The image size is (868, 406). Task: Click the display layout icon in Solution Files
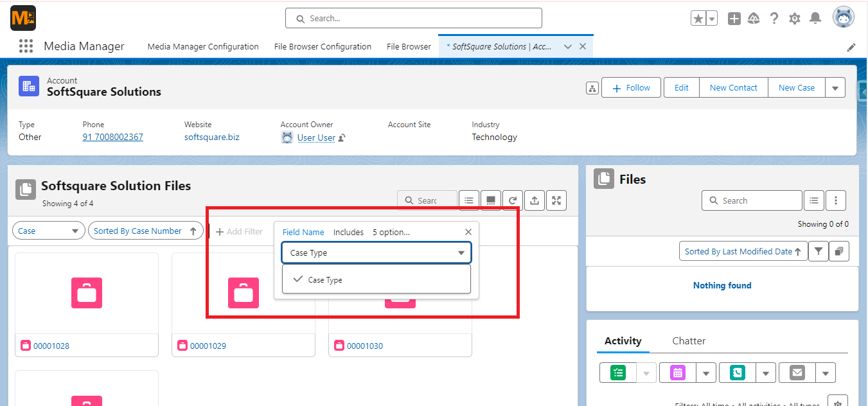tap(491, 200)
